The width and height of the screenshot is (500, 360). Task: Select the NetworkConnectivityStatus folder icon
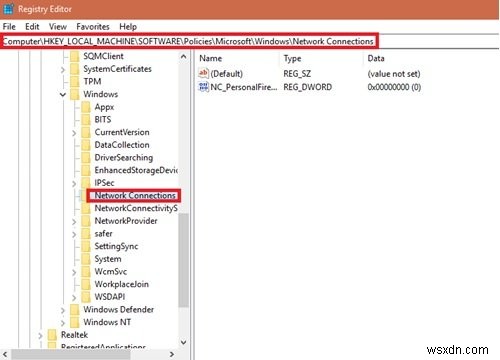pos(86,208)
